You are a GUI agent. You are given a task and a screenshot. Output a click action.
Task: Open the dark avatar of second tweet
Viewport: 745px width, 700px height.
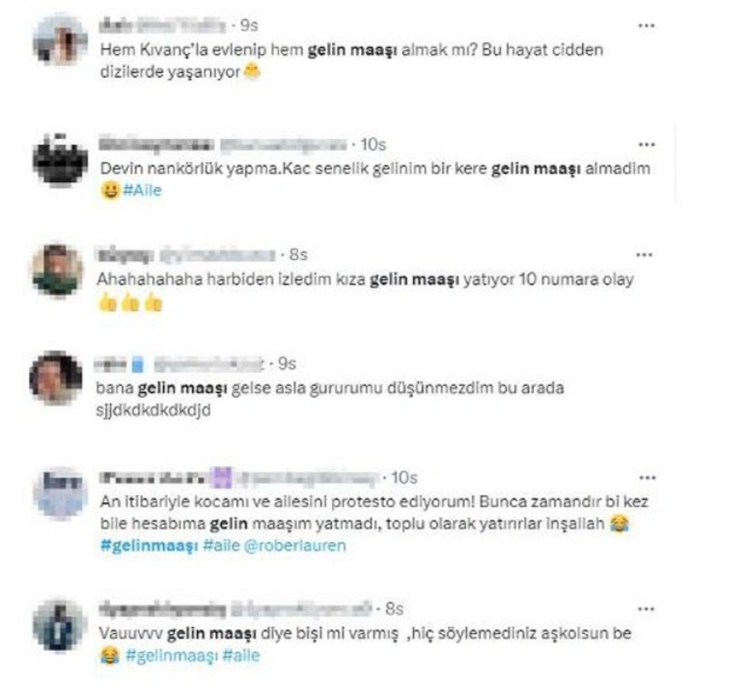pos(60,159)
